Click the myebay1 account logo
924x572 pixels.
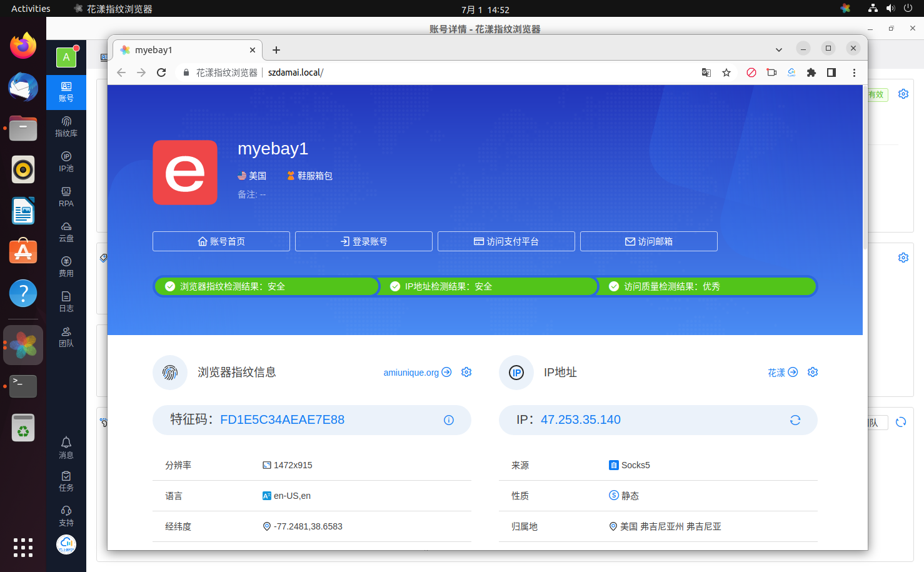click(x=185, y=173)
